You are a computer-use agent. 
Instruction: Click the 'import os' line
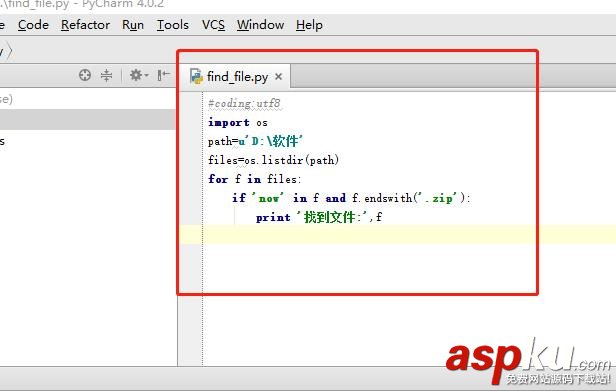pos(238,123)
